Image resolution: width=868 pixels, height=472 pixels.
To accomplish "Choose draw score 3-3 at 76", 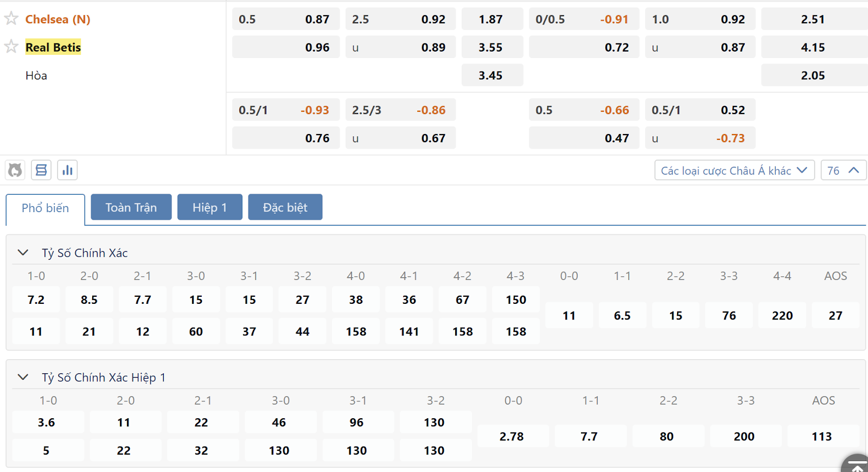I will click(729, 316).
